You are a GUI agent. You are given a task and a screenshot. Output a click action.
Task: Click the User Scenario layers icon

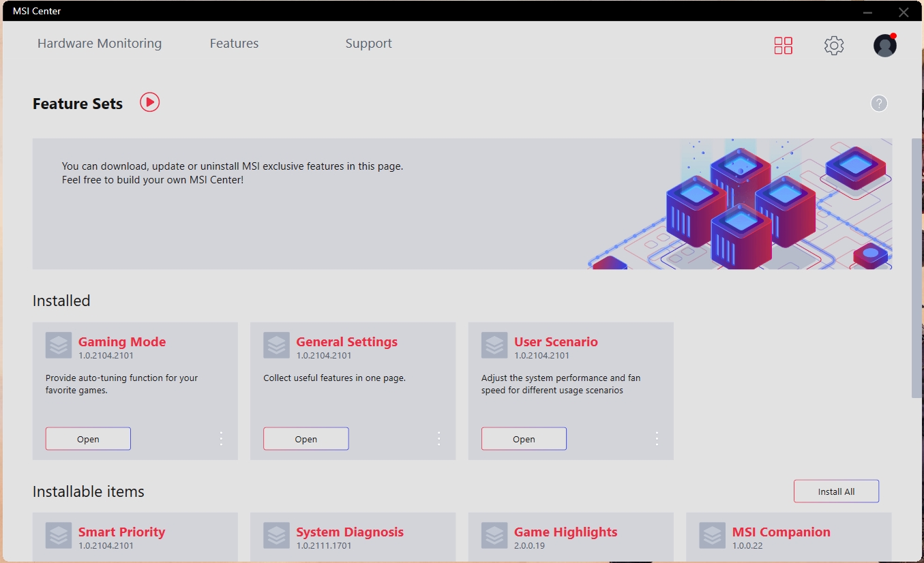point(494,346)
